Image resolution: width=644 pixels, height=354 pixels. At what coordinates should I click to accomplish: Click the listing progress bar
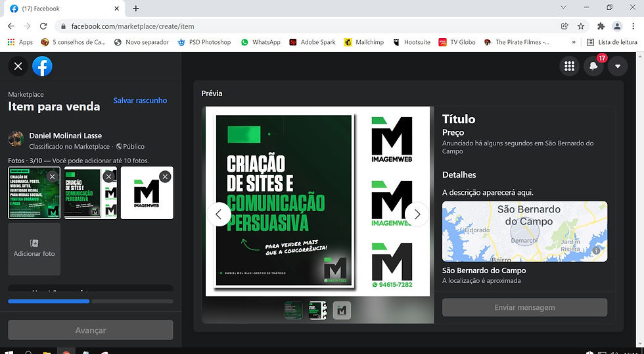click(x=91, y=301)
